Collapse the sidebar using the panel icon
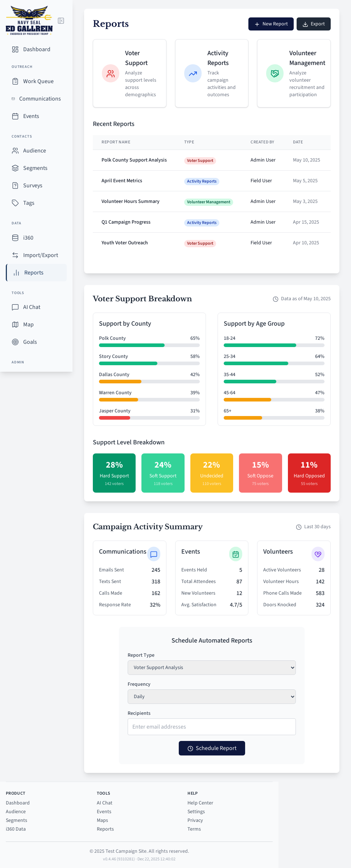Viewport: 351px width, 868px height. (x=61, y=21)
